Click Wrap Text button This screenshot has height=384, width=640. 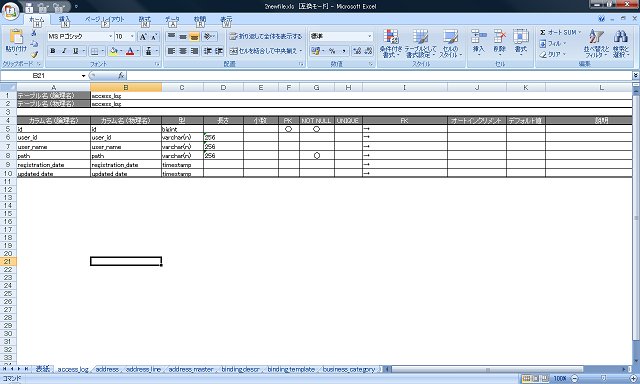pyautogui.click(x=266, y=36)
